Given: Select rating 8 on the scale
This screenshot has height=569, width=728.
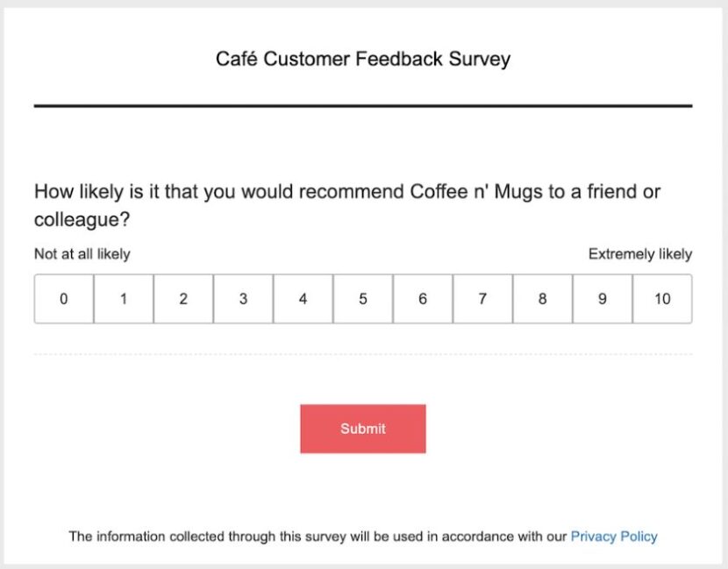Looking at the screenshot, I should tap(543, 298).
